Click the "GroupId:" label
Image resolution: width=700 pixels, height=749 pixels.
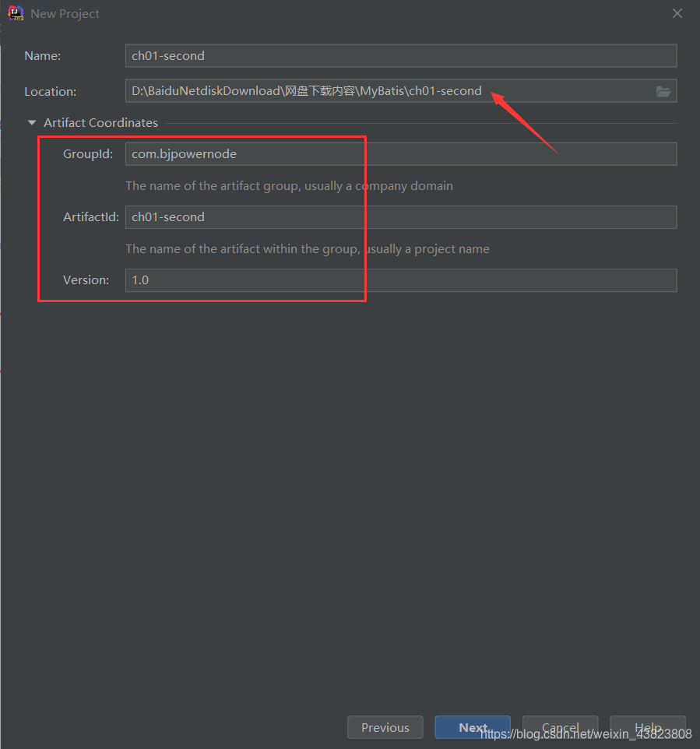click(x=88, y=154)
